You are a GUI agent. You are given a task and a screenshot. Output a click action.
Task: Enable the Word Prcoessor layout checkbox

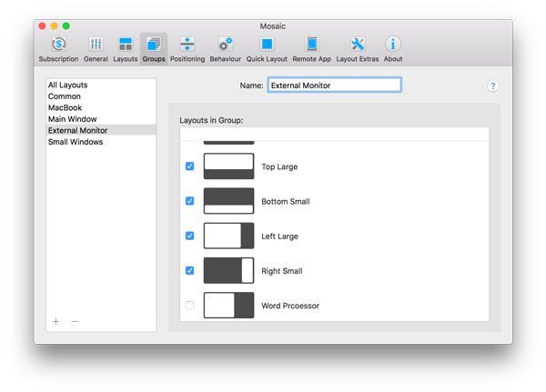pyautogui.click(x=190, y=306)
